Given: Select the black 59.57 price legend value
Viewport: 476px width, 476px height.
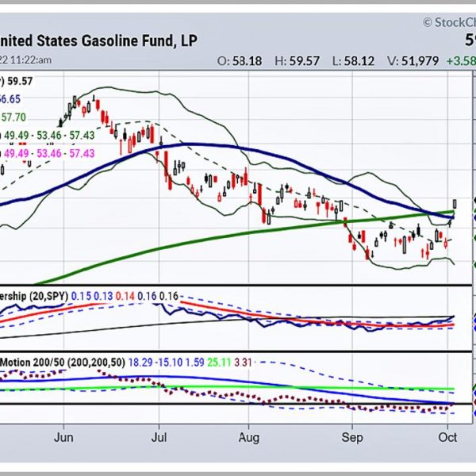Looking at the screenshot, I should coord(20,82).
